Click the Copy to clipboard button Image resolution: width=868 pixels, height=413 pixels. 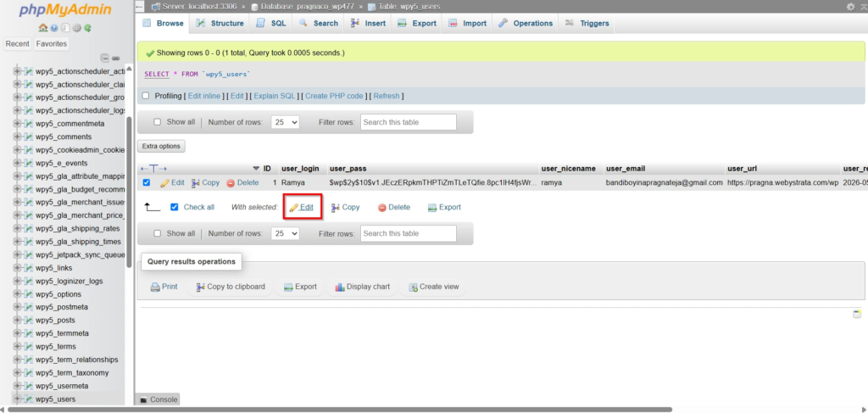click(x=230, y=287)
